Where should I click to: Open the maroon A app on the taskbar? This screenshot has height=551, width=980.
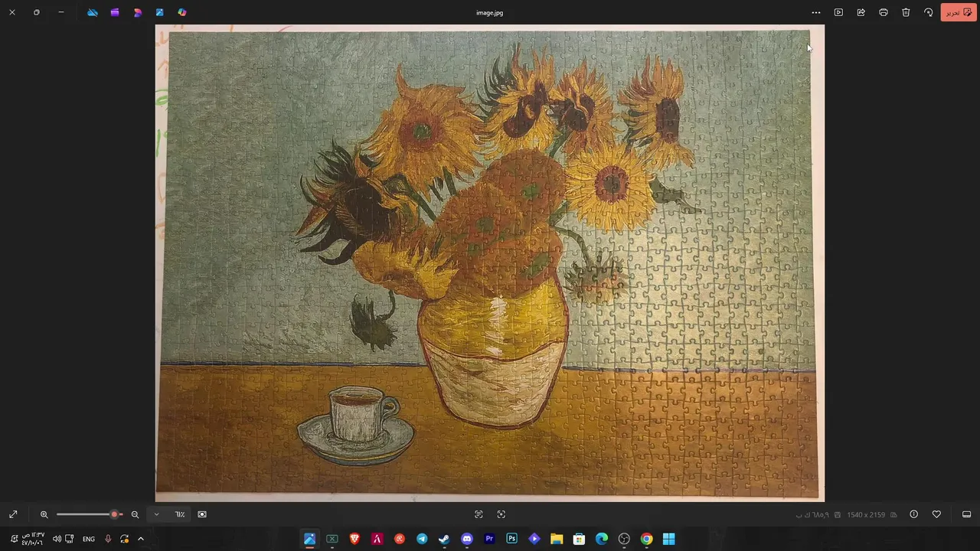click(x=377, y=539)
